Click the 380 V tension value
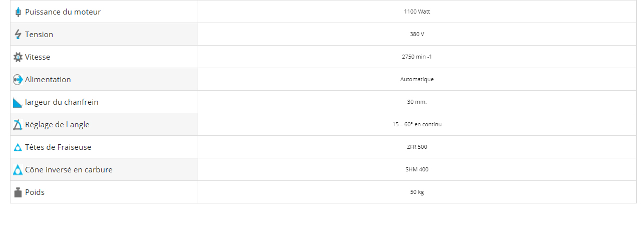 click(x=417, y=34)
